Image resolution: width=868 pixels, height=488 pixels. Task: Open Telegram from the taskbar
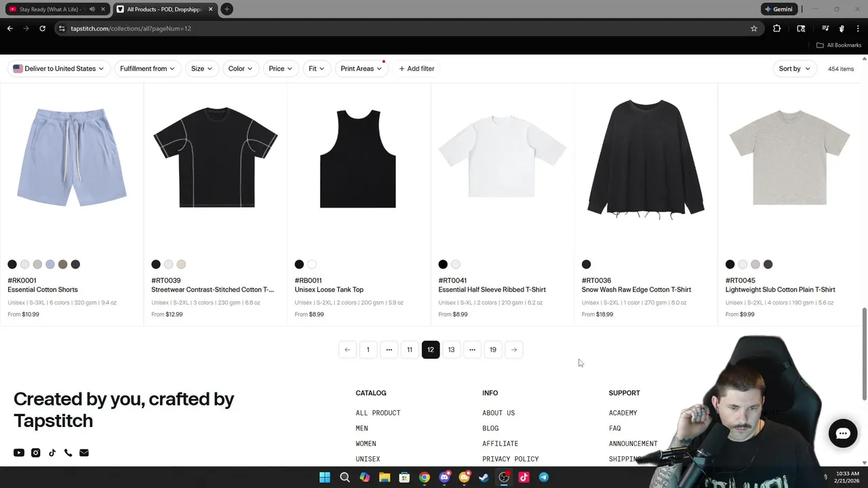(544, 477)
